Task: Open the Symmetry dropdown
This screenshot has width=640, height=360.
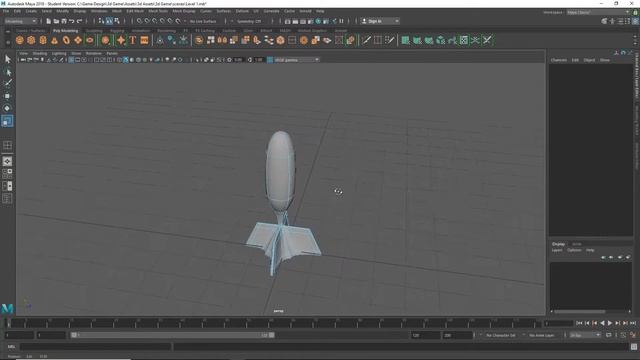Action: 250,21
